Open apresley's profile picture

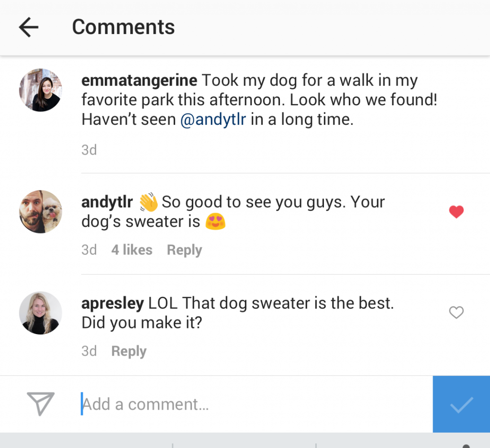(41, 313)
